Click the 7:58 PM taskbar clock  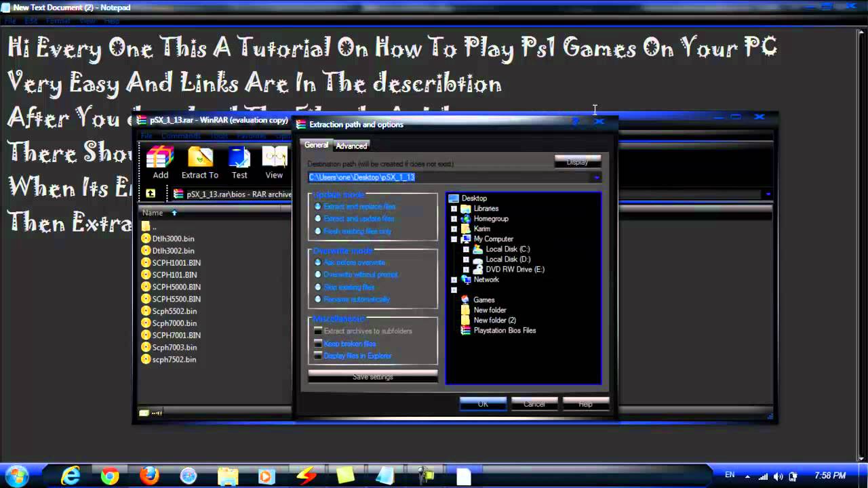[x=830, y=476]
